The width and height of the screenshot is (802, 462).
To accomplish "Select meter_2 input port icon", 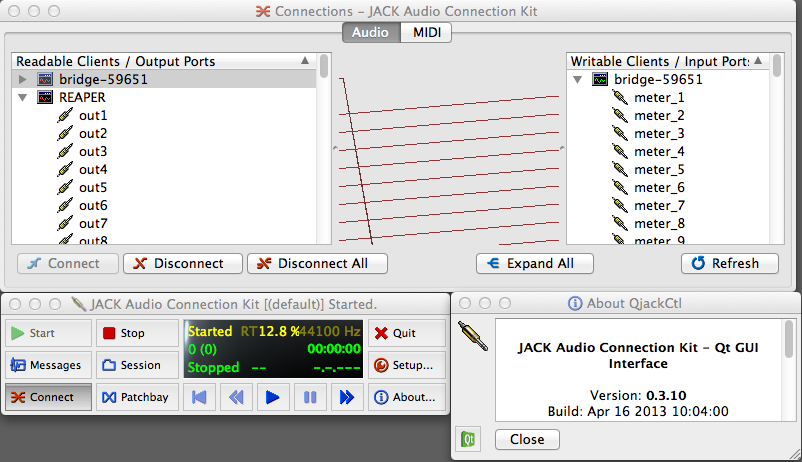I will pyautogui.click(x=620, y=116).
